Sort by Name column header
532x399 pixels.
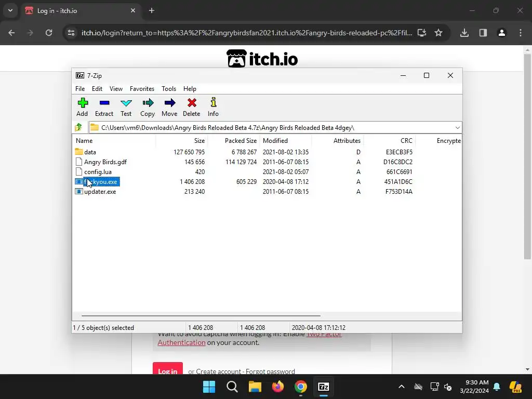point(114,140)
